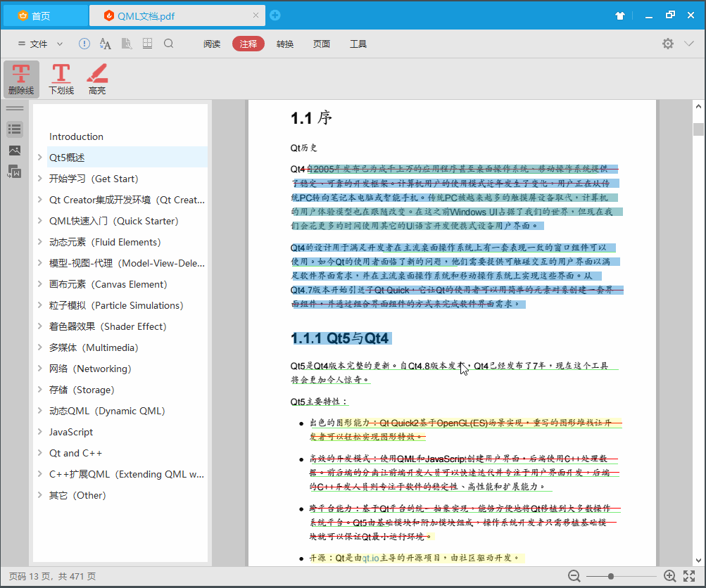This screenshot has height=588, width=706.
Task: Open the Qt and C++ chapter
Action: coord(75,453)
